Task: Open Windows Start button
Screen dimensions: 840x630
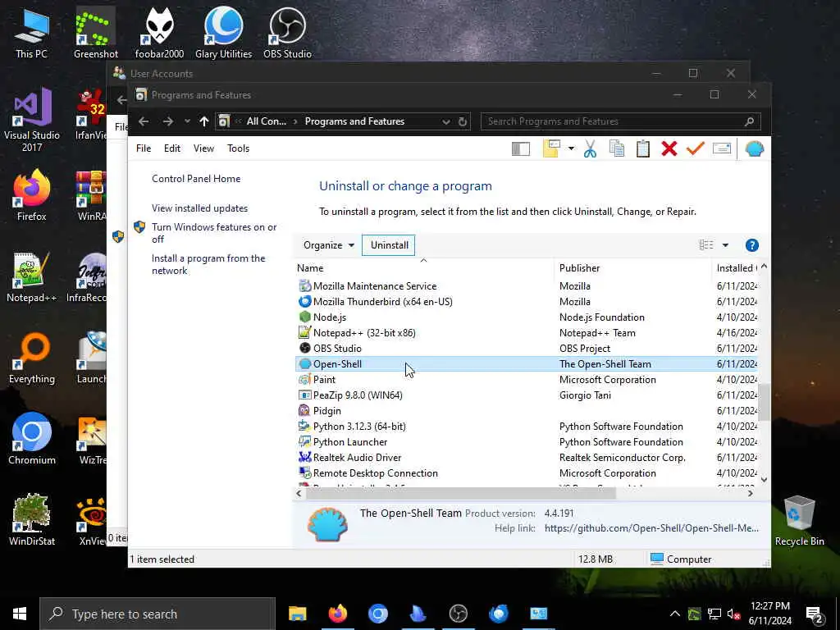Action: click(x=20, y=614)
